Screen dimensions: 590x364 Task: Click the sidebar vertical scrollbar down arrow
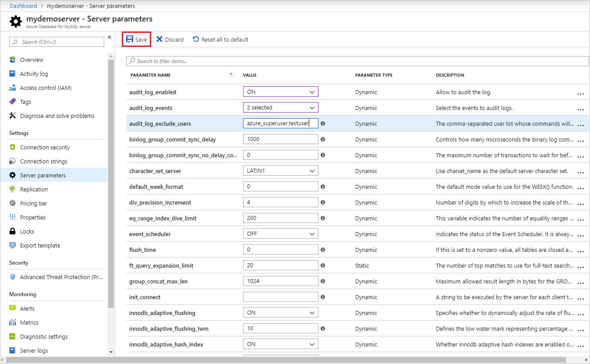(111, 352)
